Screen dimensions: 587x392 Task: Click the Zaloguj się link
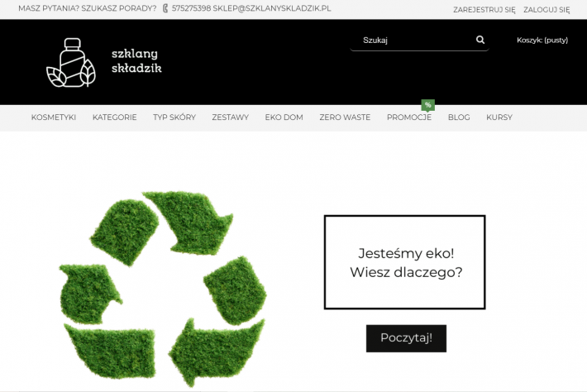pyautogui.click(x=546, y=10)
